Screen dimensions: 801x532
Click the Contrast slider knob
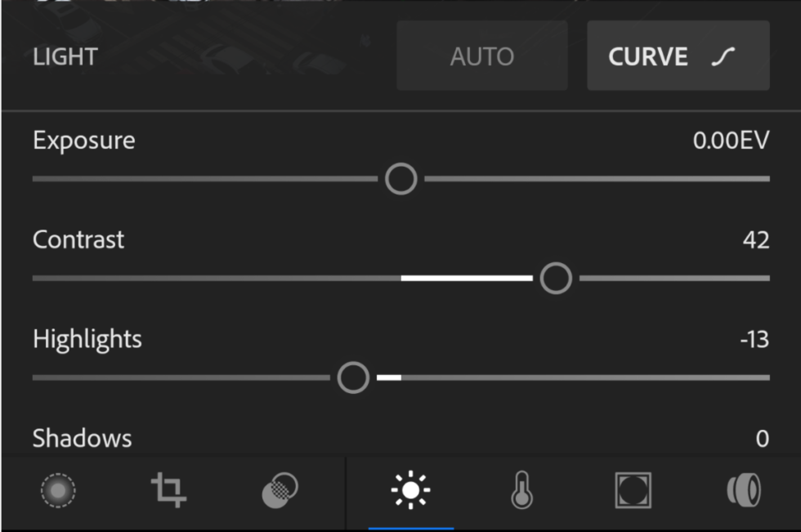[x=556, y=279]
